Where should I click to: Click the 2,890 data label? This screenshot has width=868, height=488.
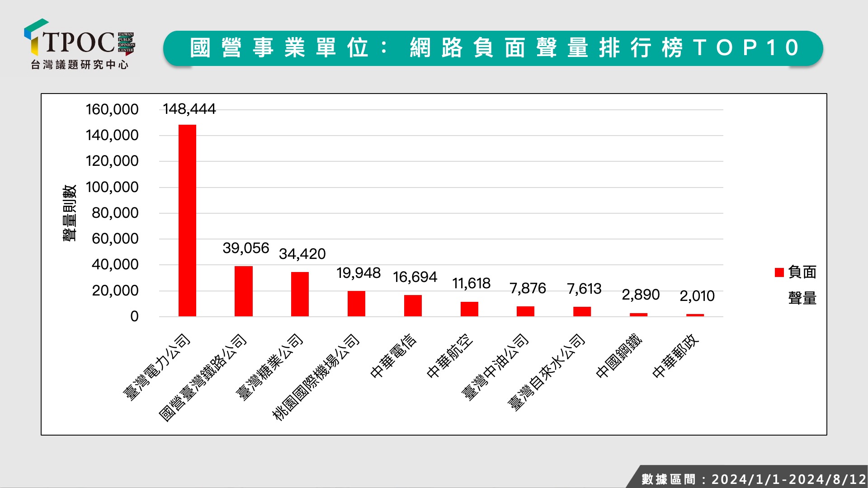click(641, 295)
